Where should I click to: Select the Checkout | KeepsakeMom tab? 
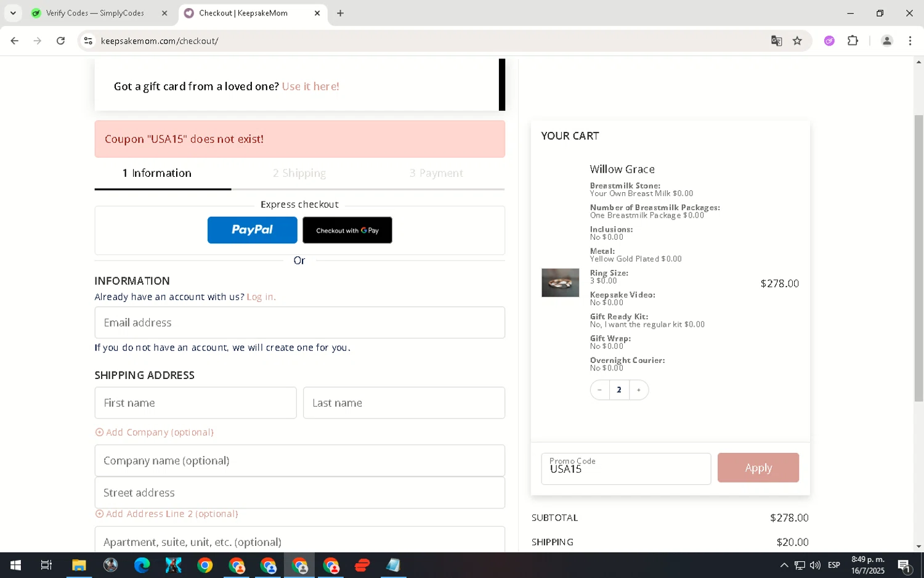(243, 13)
